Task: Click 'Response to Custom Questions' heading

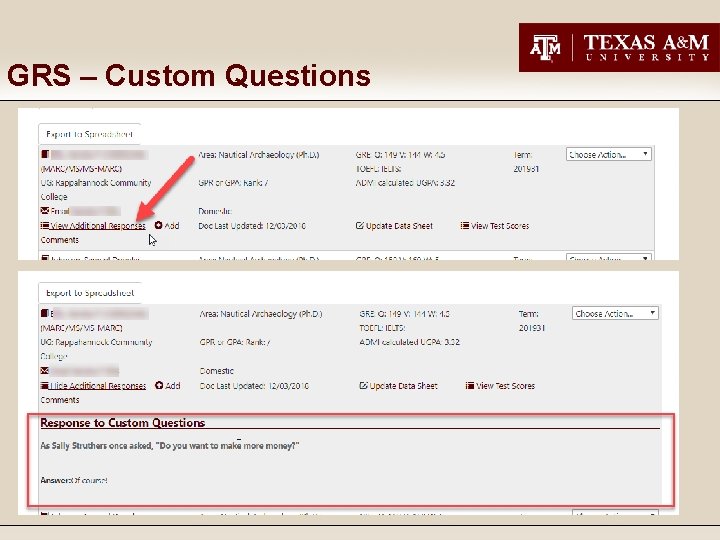Action: [123, 423]
